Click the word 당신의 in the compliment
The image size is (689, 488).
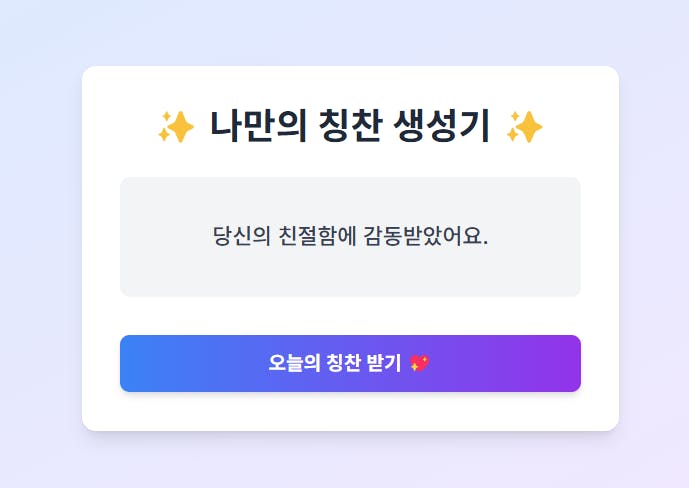pyautogui.click(x=242, y=237)
